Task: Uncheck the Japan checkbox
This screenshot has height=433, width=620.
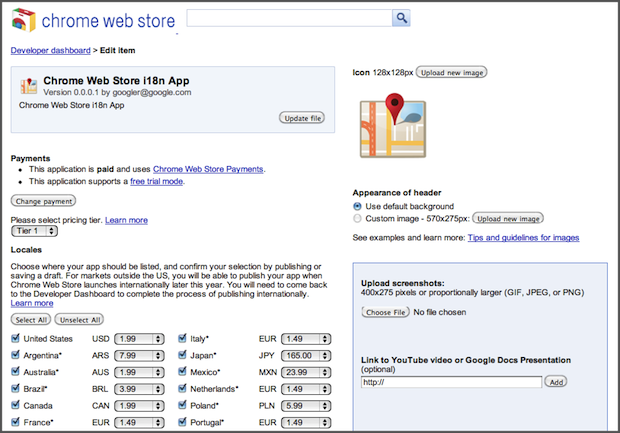Action: tap(182, 355)
